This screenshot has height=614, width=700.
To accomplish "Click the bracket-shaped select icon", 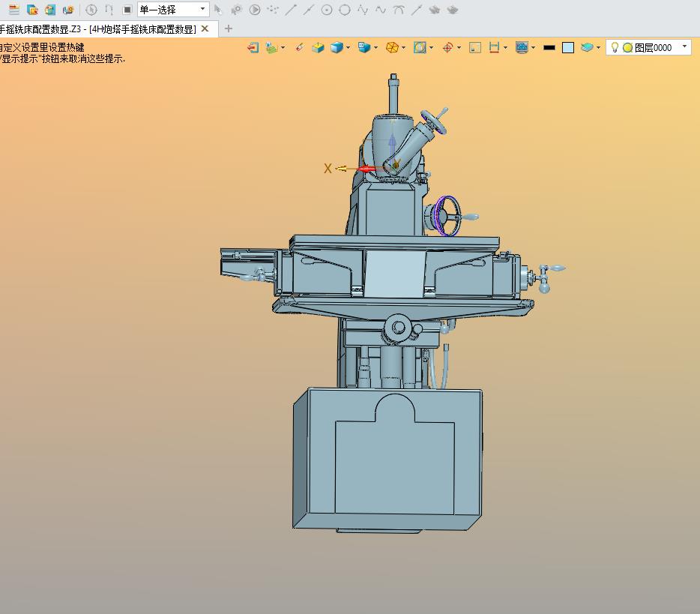I will pos(109,10).
